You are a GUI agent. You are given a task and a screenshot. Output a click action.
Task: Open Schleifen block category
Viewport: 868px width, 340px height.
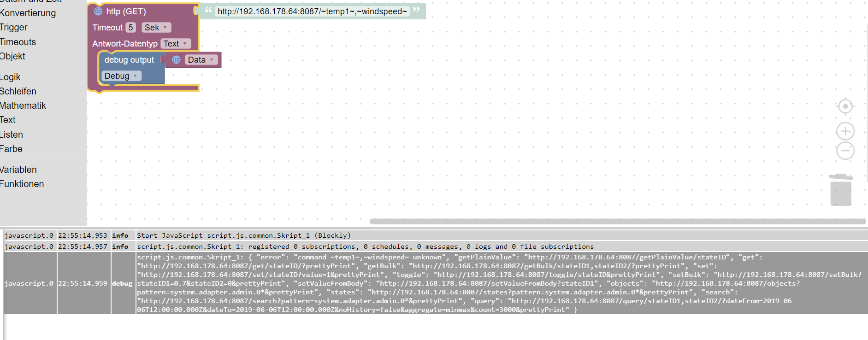point(18,91)
